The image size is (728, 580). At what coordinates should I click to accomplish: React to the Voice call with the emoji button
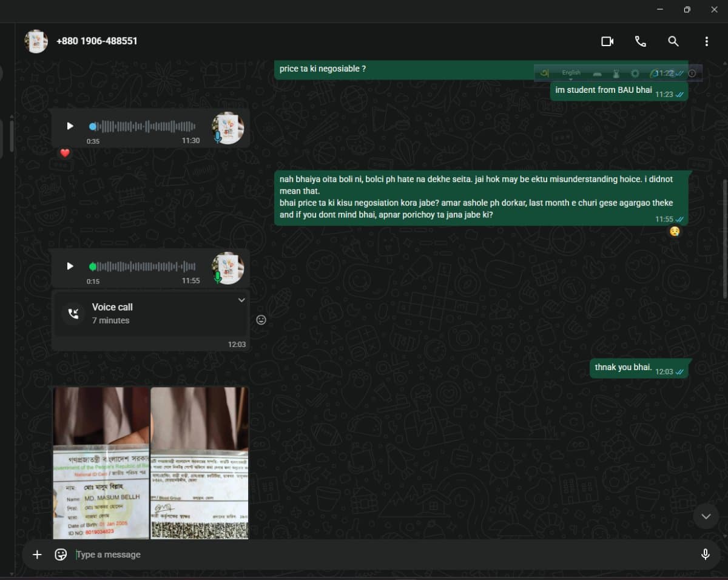coord(261,320)
